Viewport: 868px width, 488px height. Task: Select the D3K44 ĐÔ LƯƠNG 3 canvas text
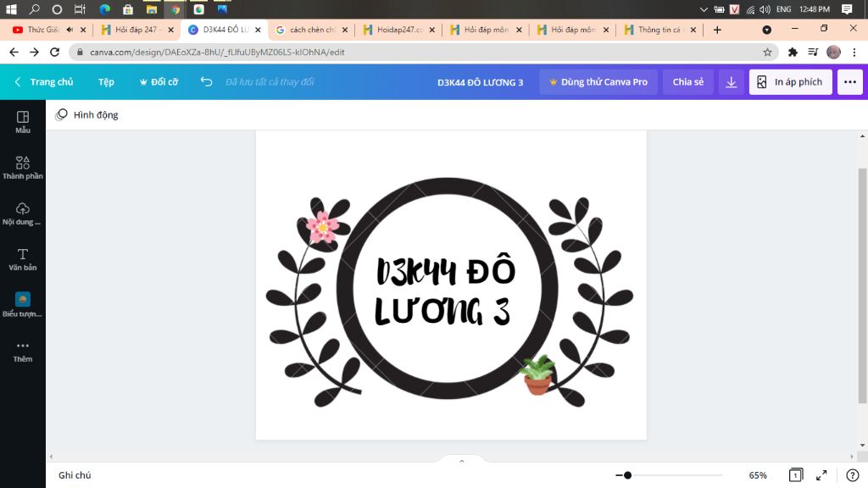click(446, 291)
